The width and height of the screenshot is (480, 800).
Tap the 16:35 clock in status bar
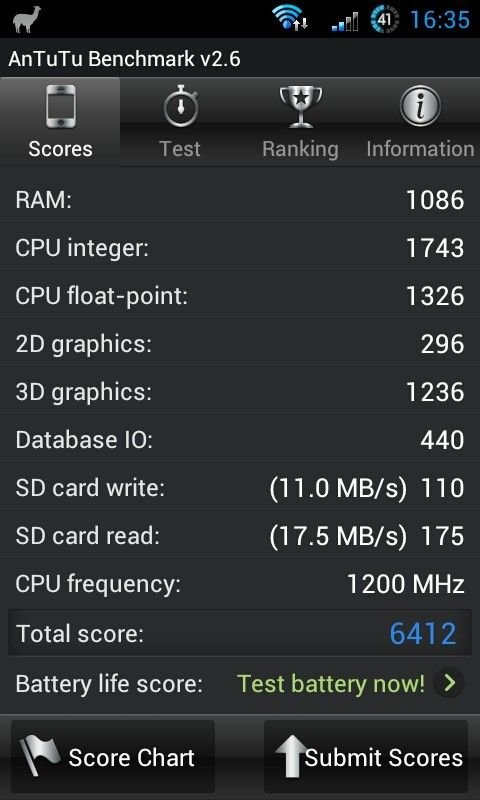(x=440, y=19)
